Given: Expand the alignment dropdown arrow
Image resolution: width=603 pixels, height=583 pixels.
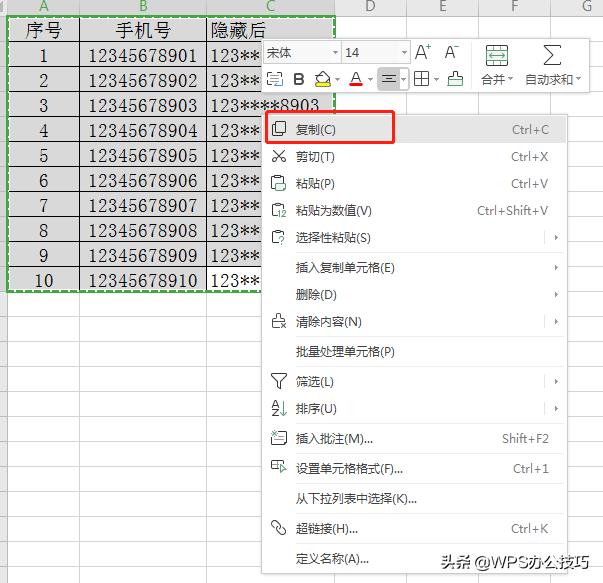Looking at the screenshot, I should point(403,80).
